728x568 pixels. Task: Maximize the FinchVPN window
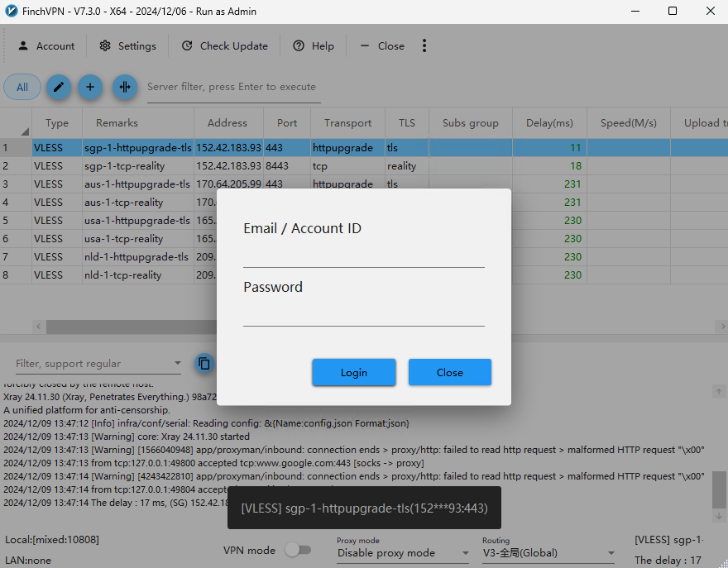click(x=673, y=11)
